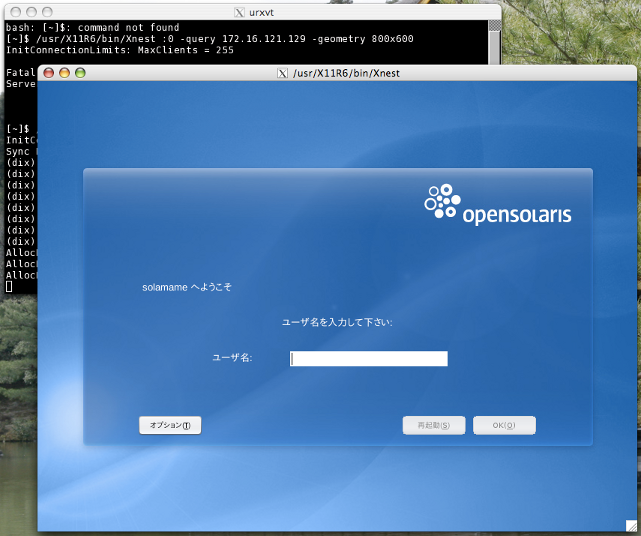Viewport: 641px width, 536px height.
Task: Click the 'urxvt' window title
Action: coord(261,13)
